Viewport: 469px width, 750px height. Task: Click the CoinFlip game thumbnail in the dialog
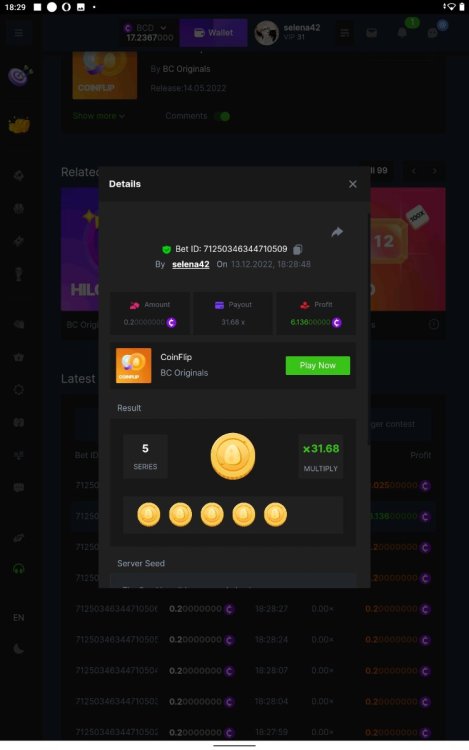coord(133,365)
